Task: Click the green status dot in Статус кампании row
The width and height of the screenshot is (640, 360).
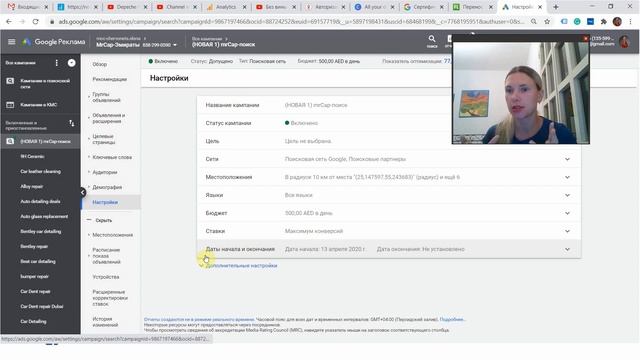Action: tap(287, 123)
